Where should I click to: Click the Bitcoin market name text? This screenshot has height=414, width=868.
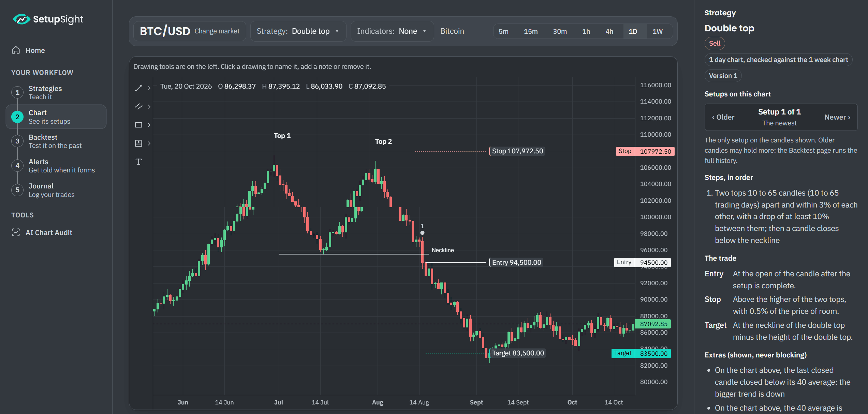[x=452, y=31]
